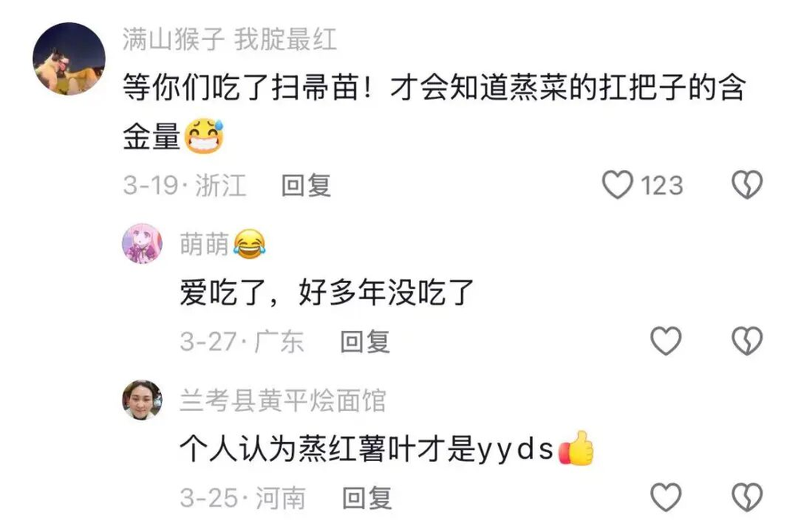Like 萌萌's reply about 爱吃了
The width and height of the screenshot is (798, 532).
(666, 341)
